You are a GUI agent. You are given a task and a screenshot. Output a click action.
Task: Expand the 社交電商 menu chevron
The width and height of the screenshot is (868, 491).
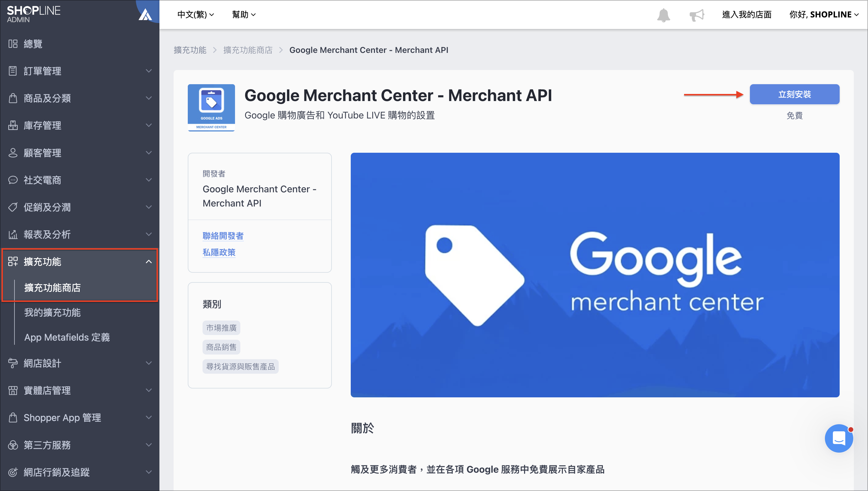[x=149, y=180]
